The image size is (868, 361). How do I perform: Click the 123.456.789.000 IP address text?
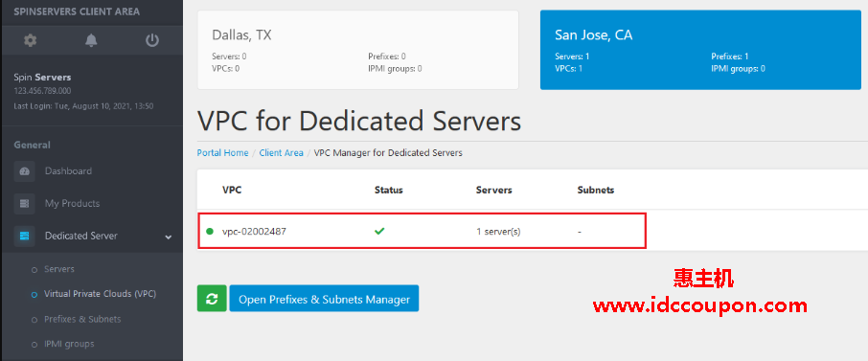click(42, 91)
